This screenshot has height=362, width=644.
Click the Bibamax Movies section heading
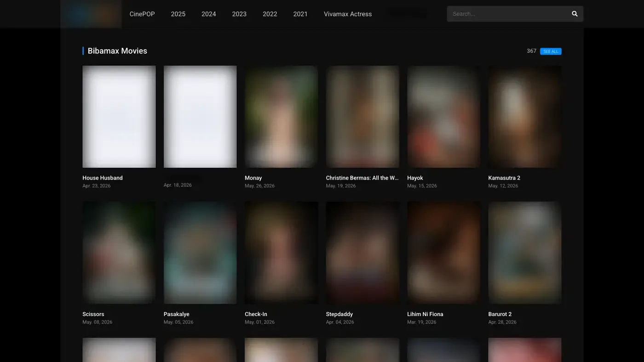(117, 51)
